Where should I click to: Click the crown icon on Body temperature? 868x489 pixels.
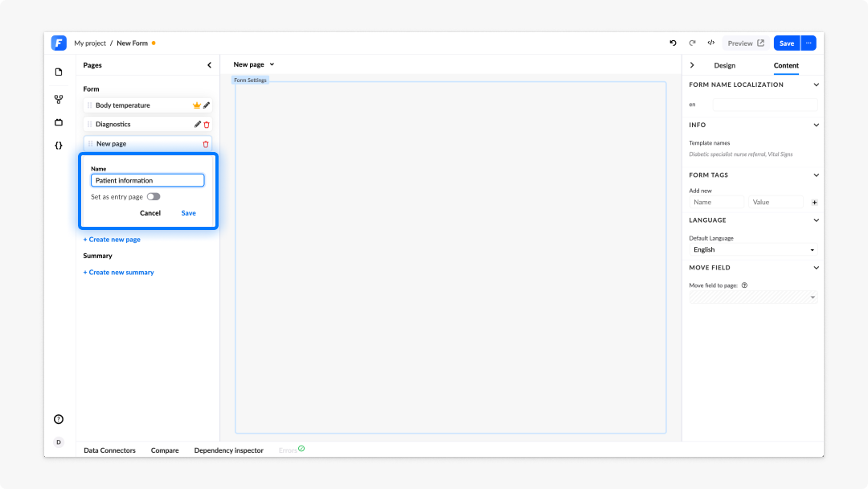click(197, 105)
